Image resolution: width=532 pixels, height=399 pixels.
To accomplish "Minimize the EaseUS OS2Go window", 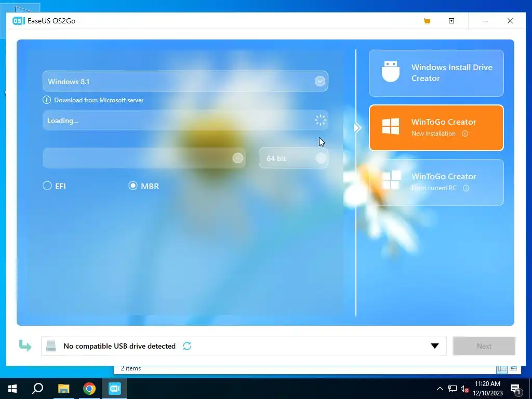I will 485,21.
